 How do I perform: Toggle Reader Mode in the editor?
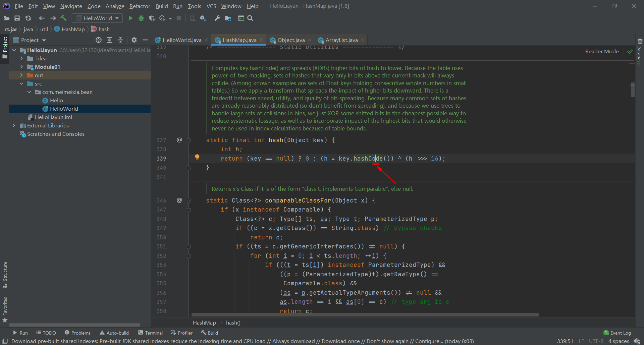coord(602,52)
